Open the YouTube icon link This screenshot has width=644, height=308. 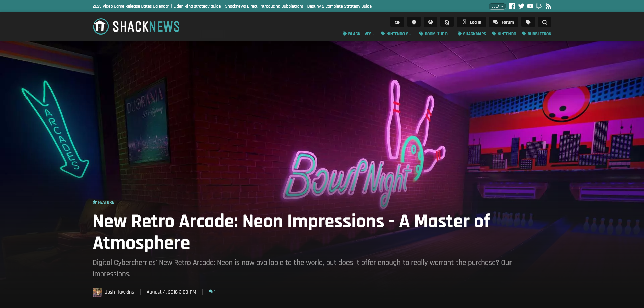[x=530, y=6]
